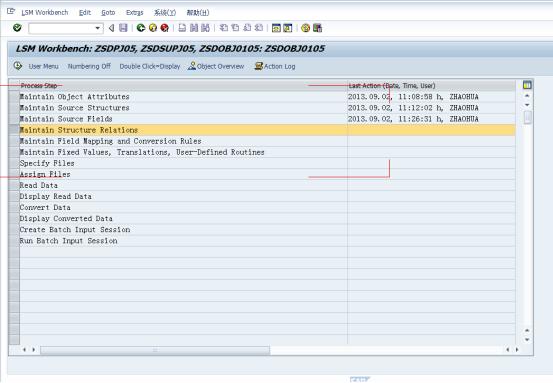The height and width of the screenshot is (383, 553).
Task: Click the Numbering Off button
Action: [x=89, y=66]
